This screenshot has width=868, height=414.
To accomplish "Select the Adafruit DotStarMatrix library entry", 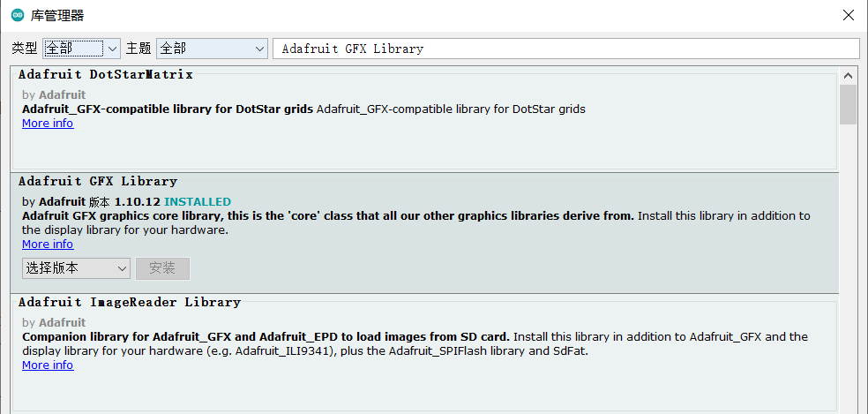I will tap(424, 118).
